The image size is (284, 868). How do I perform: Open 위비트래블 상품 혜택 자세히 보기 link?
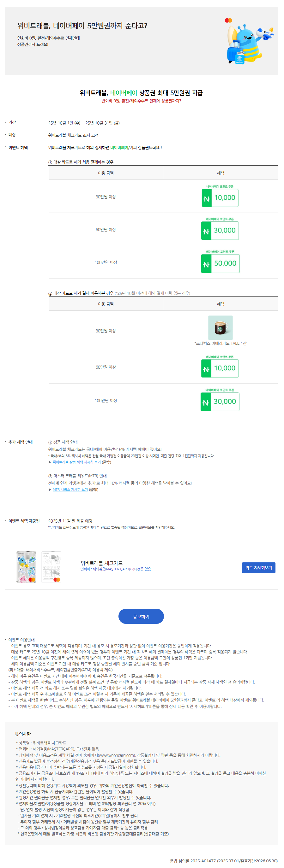[76, 462]
